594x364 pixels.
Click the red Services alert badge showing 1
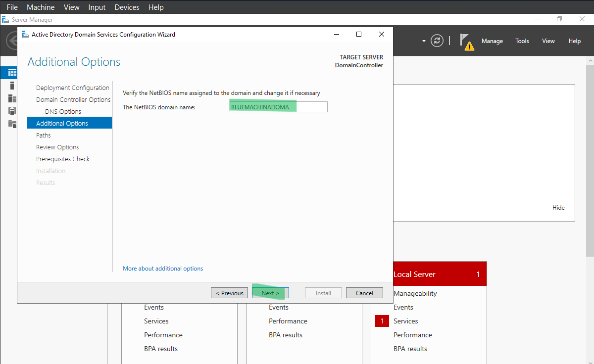[x=382, y=321]
